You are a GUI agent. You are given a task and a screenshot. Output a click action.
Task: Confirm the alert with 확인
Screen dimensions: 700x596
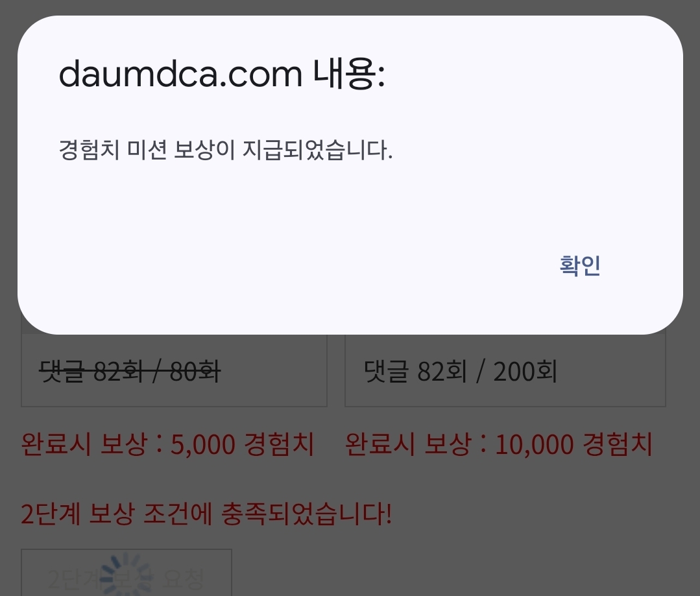pyautogui.click(x=579, y=265)
